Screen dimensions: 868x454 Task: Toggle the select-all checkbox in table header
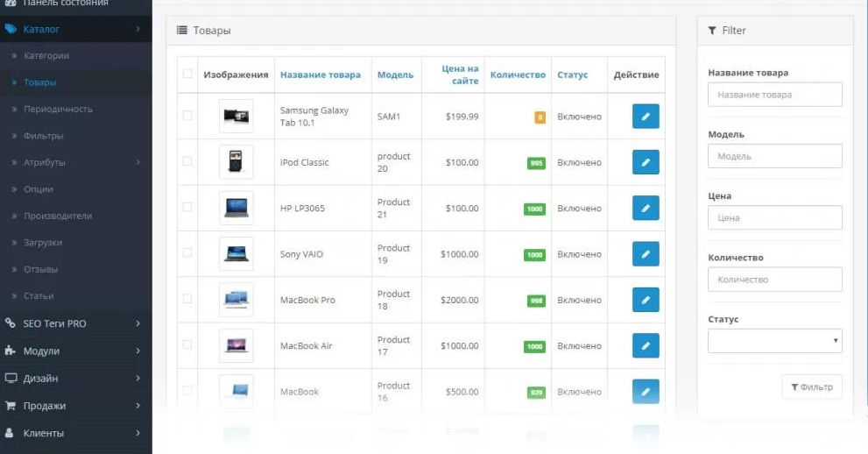pos(187,74)
